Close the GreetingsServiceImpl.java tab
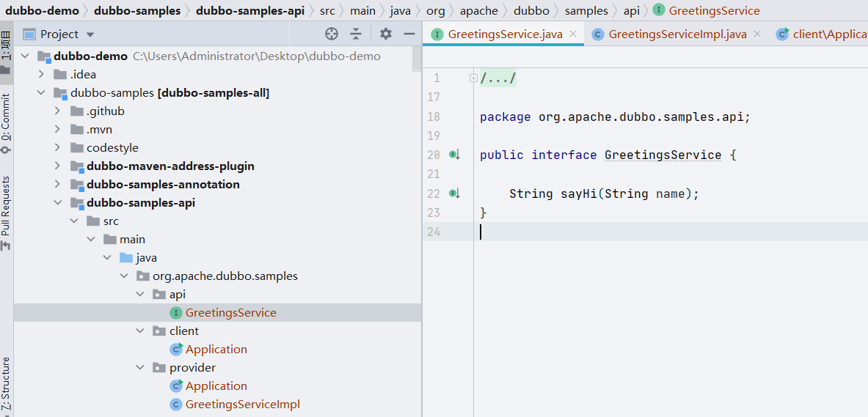This screenshot has width=868, height=417. point(756,34)
